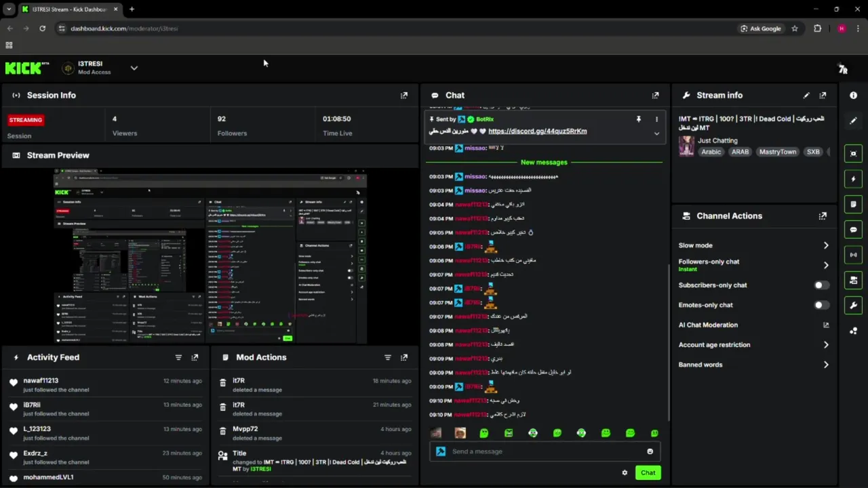Open the emoji picker in the message box
Viewport: 868px width, 488px height.
[650, 451]
